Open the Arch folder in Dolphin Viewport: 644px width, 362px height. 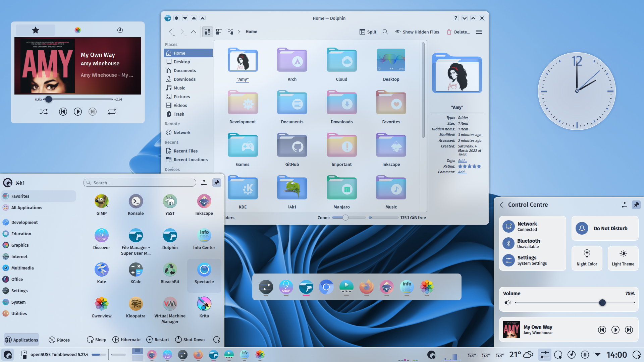[x=292, y=65]
